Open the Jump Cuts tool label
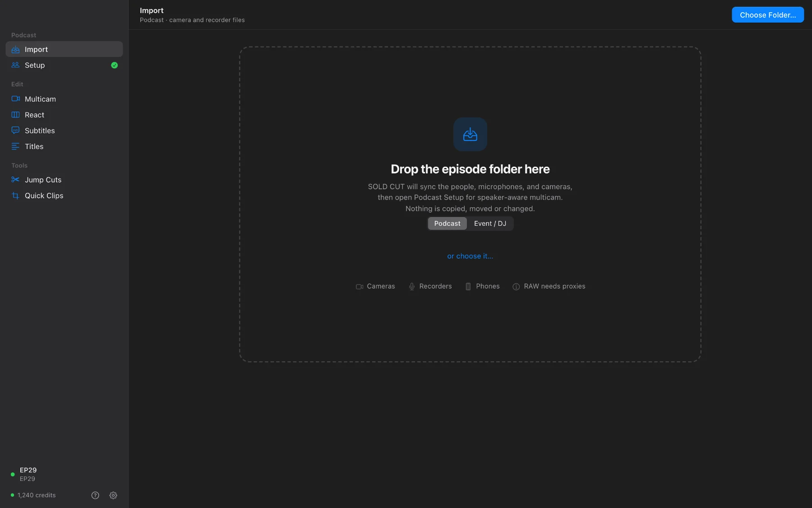The height and width of the screenshot is (508, 812). tap(43, 180)
